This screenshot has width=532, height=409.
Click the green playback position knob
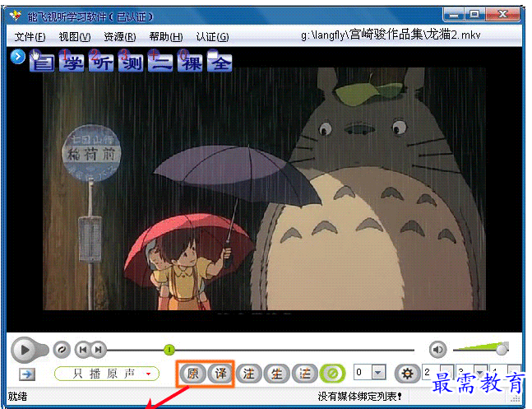[169, 350]
